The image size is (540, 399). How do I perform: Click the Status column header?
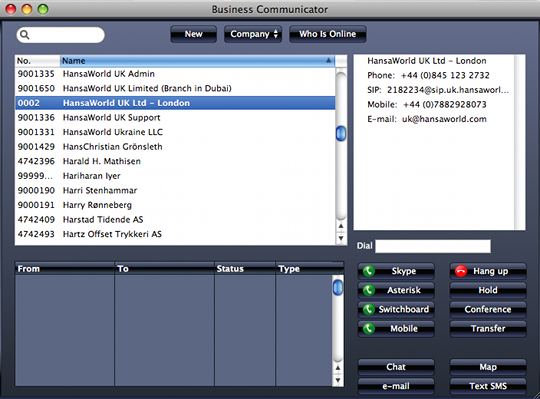tap(245, 269)
